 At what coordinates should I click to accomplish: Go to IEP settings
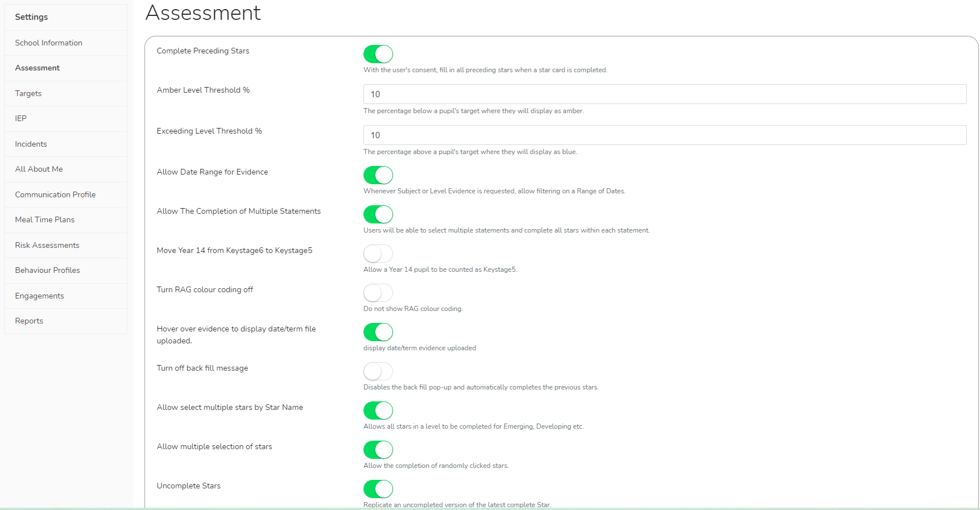(x=65, y=119)
